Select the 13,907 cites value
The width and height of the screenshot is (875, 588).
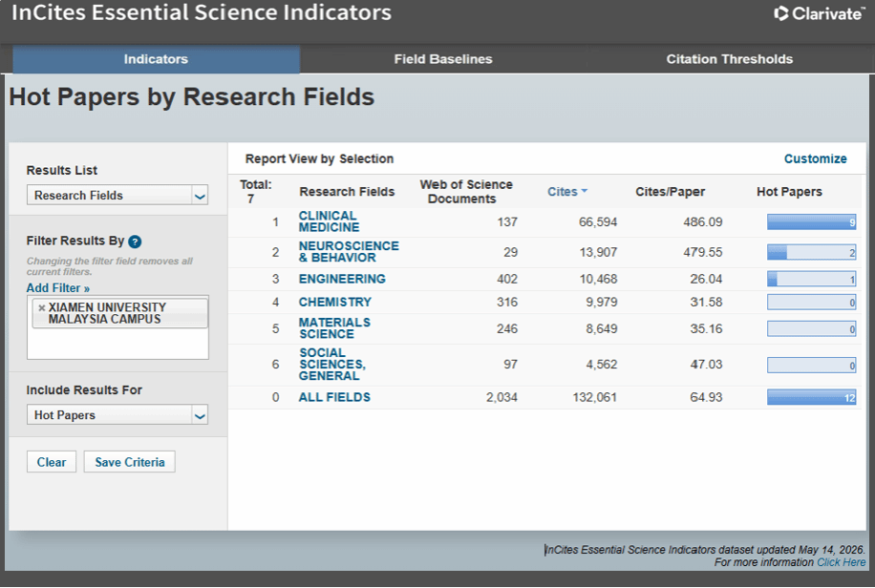598,252
